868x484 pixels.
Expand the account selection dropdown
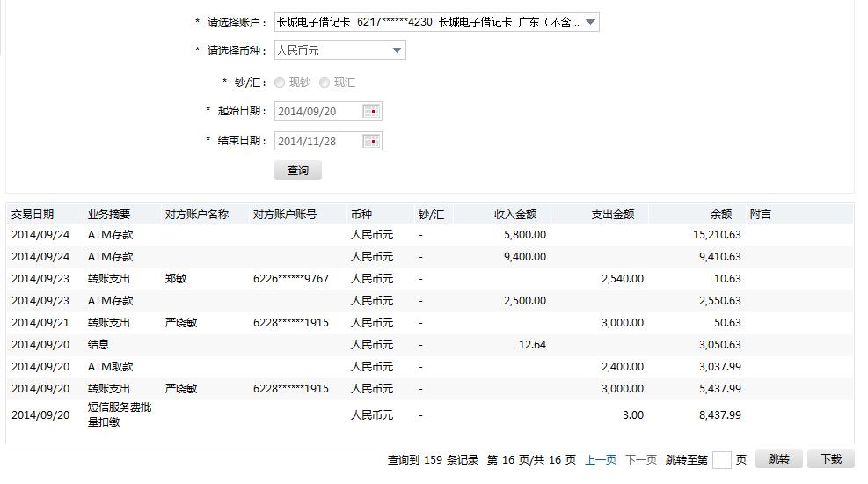click(591, 22)
